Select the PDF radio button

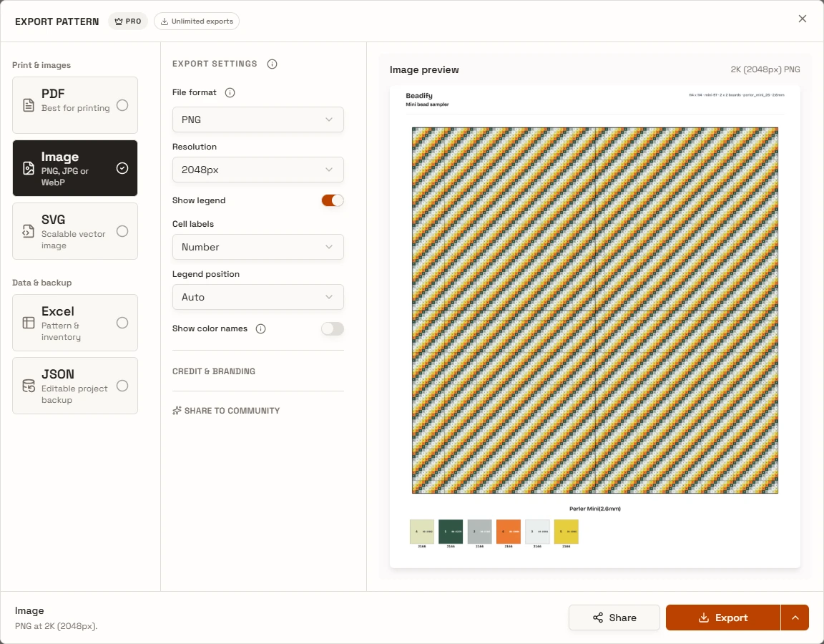pyautogui.click(x=122, y=105)
